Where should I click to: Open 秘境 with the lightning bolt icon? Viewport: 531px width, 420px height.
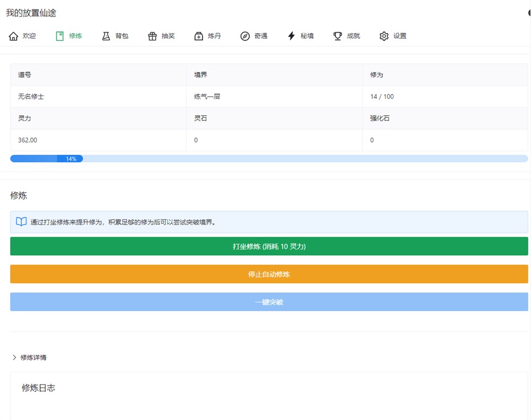[291, 36]
